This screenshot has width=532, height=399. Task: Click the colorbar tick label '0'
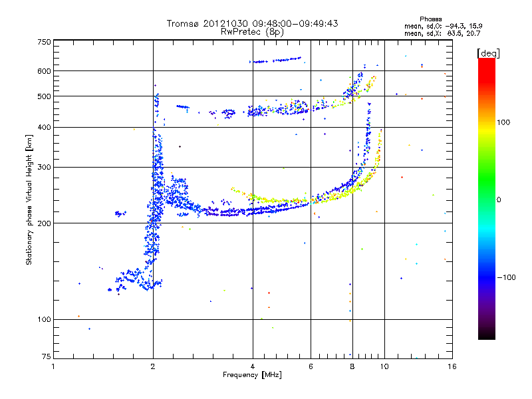click(x=499, y=199)
